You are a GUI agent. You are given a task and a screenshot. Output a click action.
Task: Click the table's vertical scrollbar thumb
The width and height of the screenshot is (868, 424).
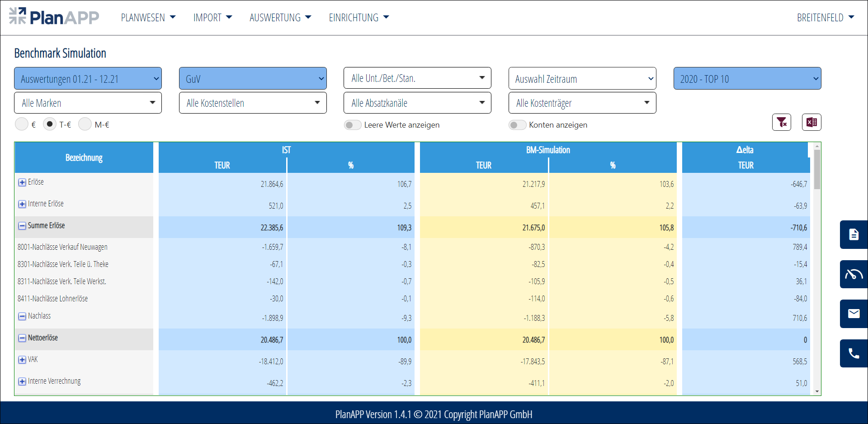[816, 170]
